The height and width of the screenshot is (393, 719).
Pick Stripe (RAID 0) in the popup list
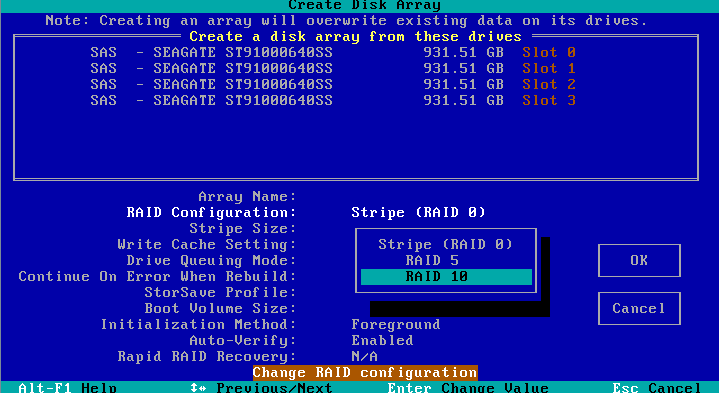pyautogui.click(x=445, y=244)
